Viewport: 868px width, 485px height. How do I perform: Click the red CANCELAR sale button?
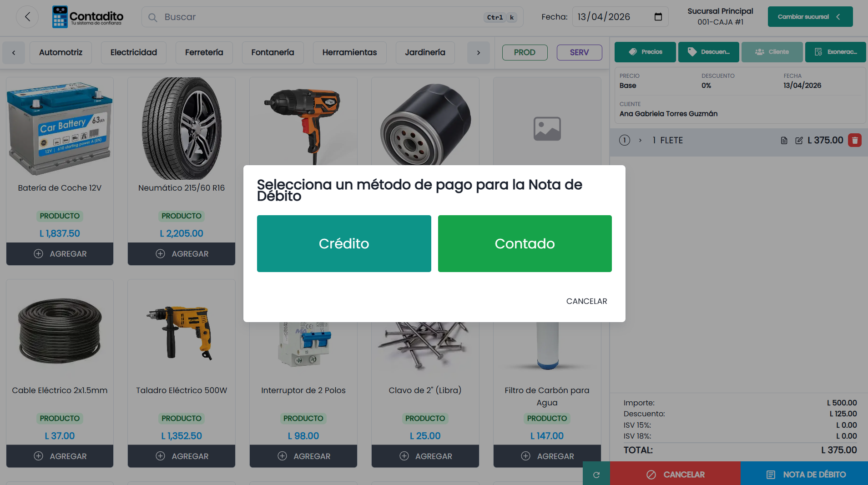pyautogui.click(x=675, y=474)
